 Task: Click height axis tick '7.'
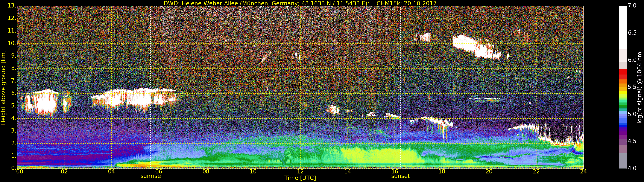click(x=14, y=81)
